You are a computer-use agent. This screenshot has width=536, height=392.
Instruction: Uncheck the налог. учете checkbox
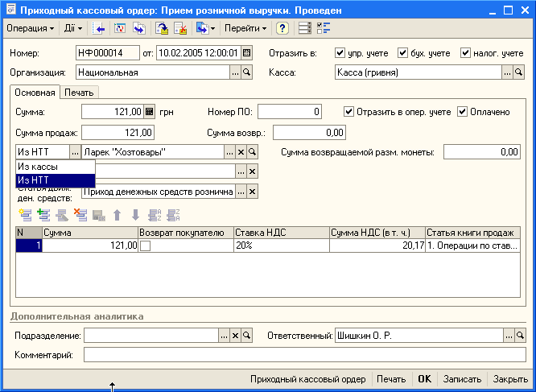(x=465, y=53)
